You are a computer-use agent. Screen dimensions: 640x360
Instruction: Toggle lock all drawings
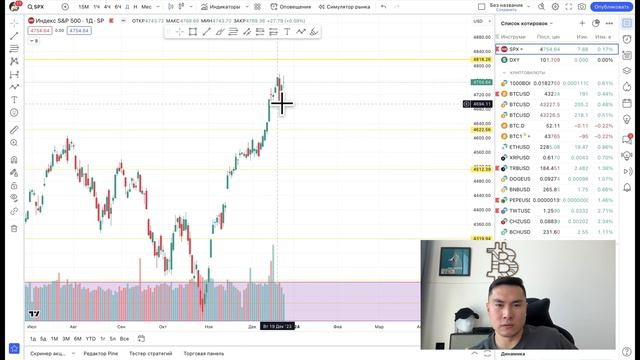[x=14, y=186]
